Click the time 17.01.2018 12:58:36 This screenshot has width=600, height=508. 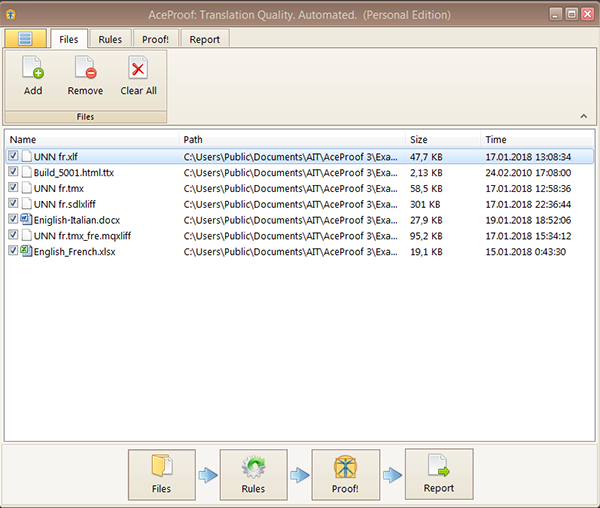(x=528, y=188)
